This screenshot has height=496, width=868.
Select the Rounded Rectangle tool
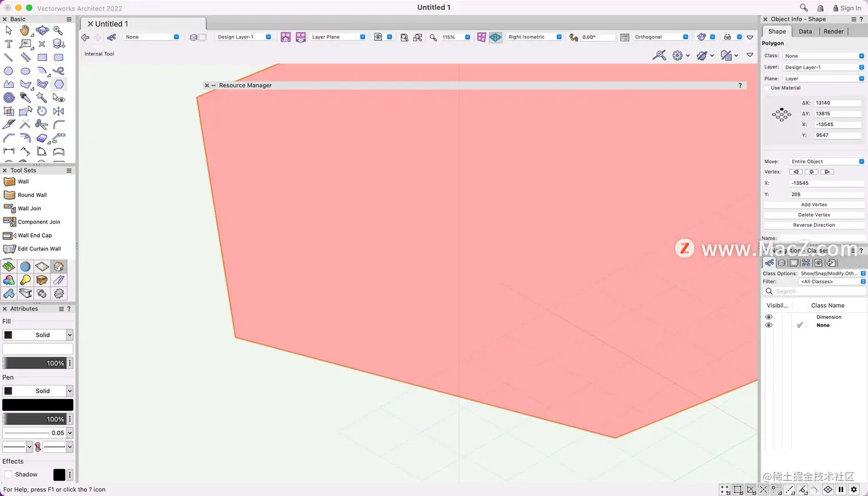[59, 57]
